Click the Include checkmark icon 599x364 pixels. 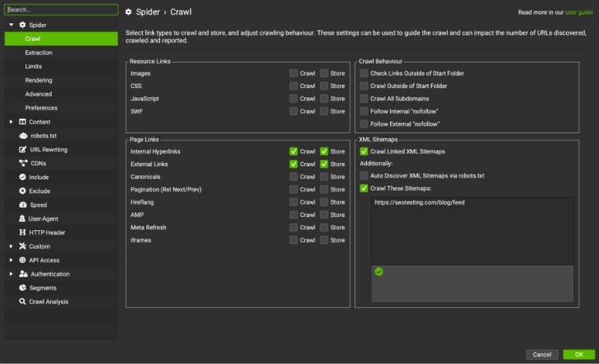click(x=23, y=177)
